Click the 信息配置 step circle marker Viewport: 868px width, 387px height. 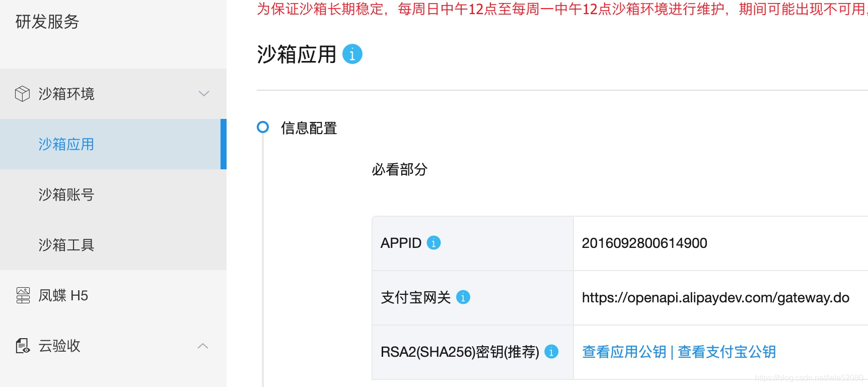pos(263,127)
